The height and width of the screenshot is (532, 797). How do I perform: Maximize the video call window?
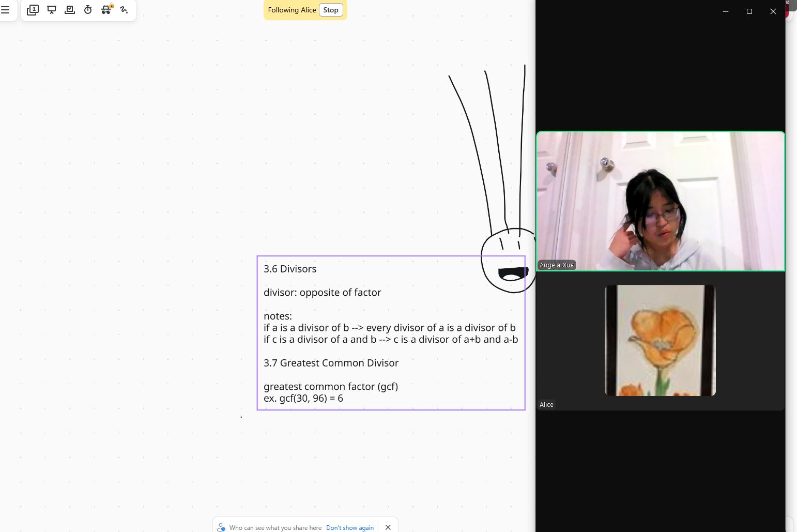(749, 11)
